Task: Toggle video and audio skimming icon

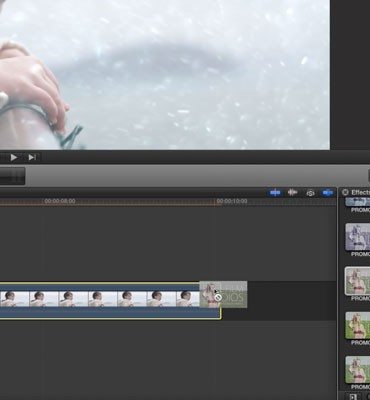Action: click(275, 193)
